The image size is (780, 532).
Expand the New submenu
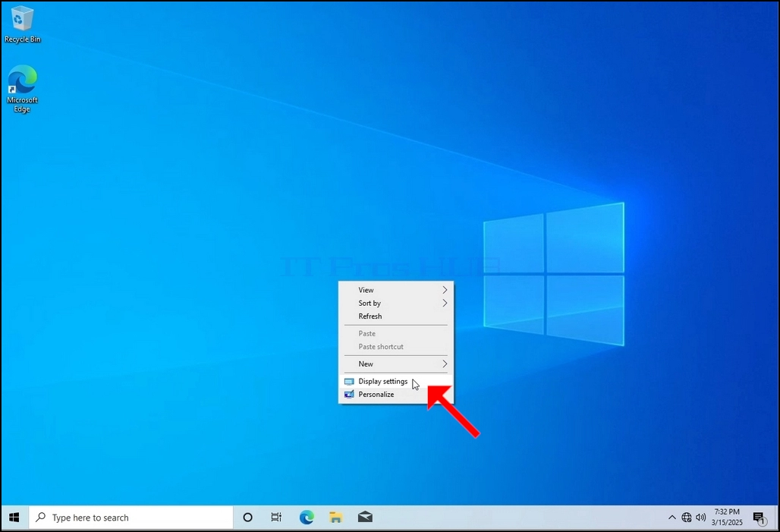396,364
